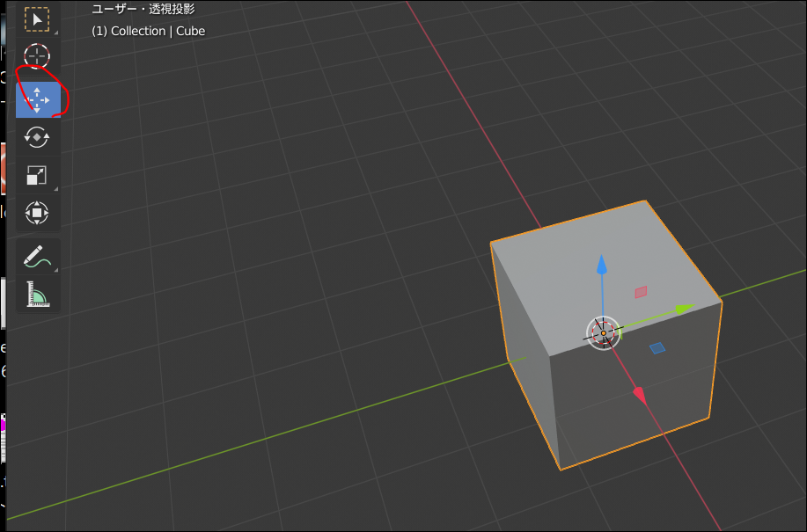Click the white gizmo center circle
807x532 pixels.
[603, 333]
